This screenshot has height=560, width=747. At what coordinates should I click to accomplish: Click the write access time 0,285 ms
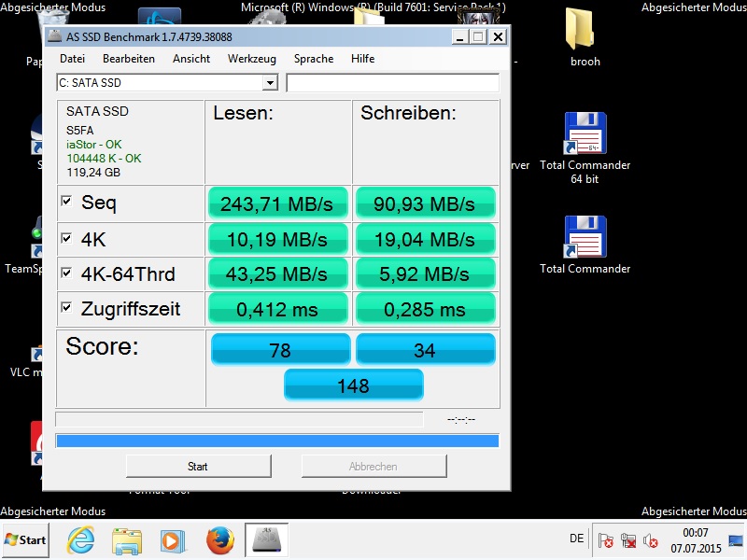point(426,309)
